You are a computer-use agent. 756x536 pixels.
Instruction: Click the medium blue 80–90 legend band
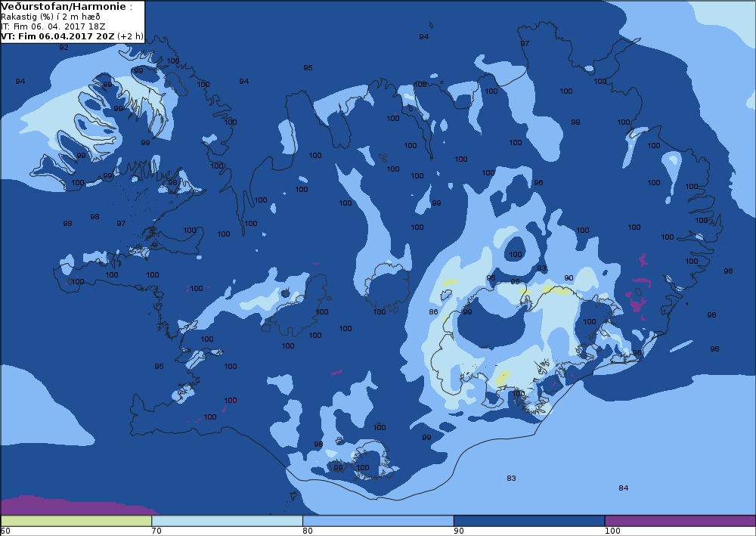(378, 521)
